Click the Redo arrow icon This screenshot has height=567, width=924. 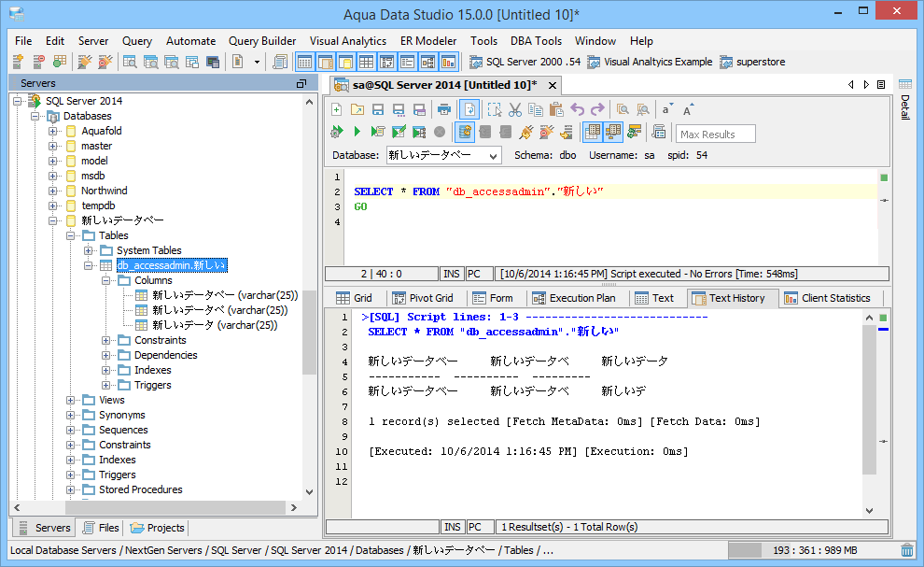(597, 109)
